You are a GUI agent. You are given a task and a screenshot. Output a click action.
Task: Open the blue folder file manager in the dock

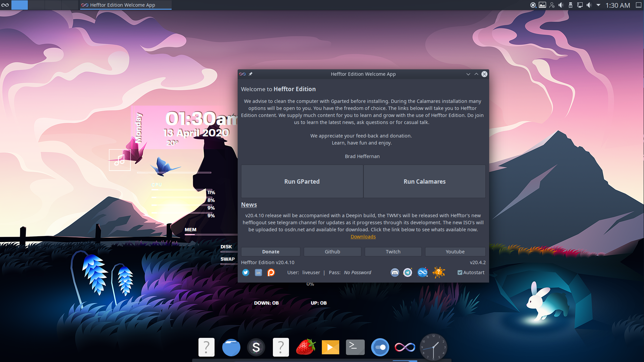coord(231,347)
